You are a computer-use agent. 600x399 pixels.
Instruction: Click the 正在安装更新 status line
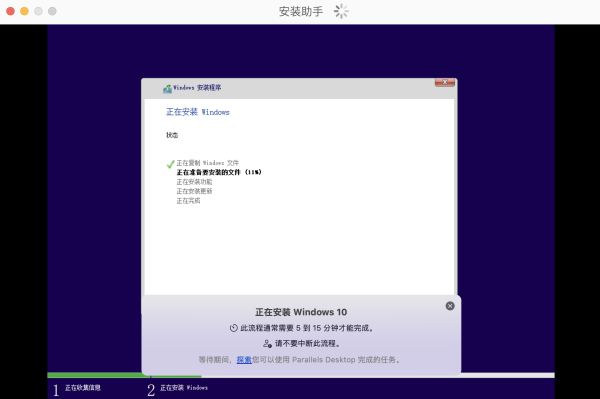point(194,191)
